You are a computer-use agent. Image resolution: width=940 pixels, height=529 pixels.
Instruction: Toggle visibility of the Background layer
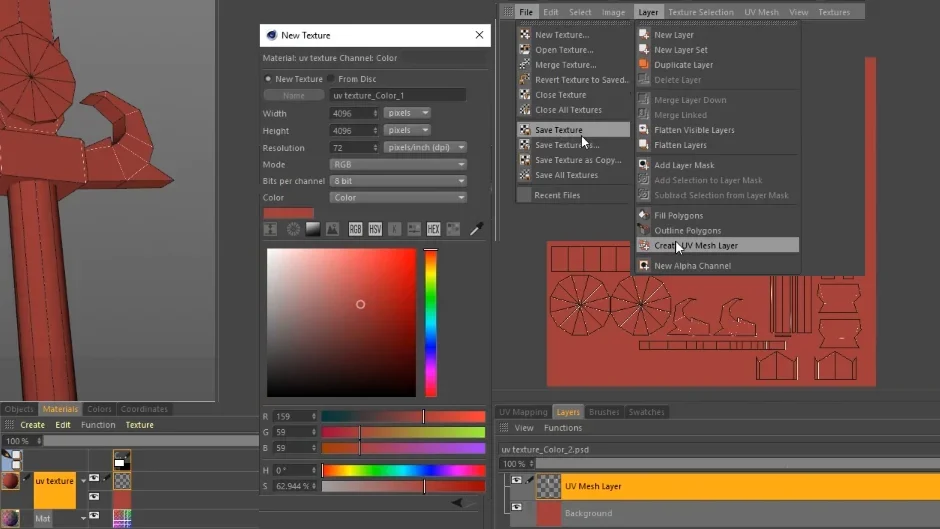[516, 507]
